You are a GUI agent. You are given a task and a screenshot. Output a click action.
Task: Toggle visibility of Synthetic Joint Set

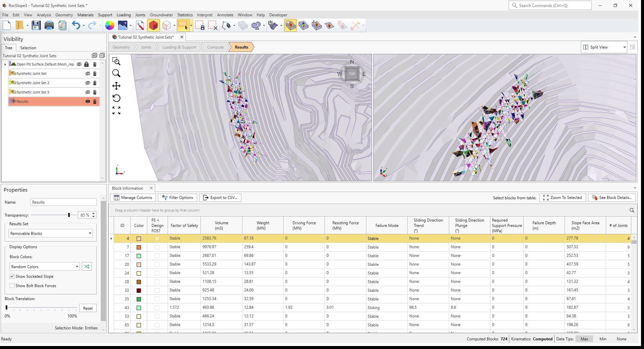[x=88, y=74]
